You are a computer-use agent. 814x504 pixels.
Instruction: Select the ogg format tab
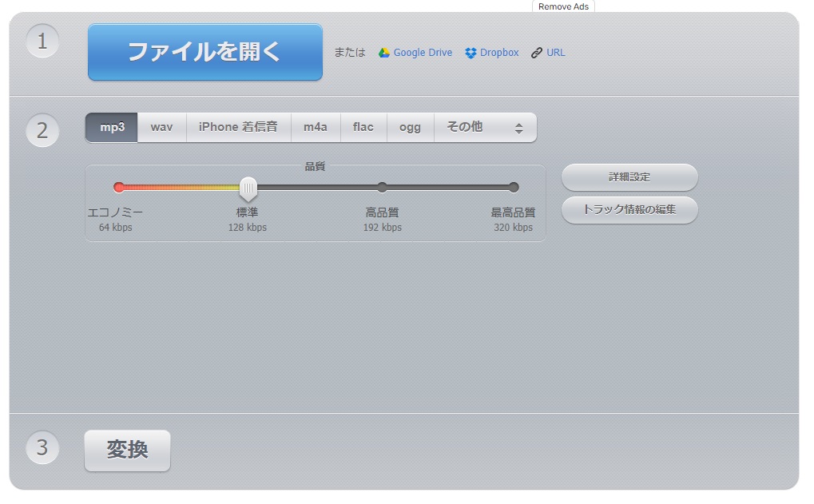410,127
